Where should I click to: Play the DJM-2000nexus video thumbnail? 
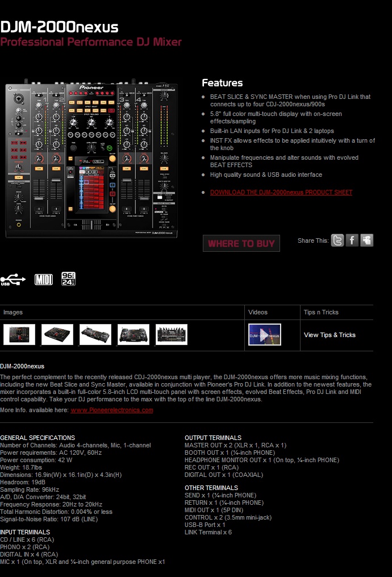pos(265,334)
